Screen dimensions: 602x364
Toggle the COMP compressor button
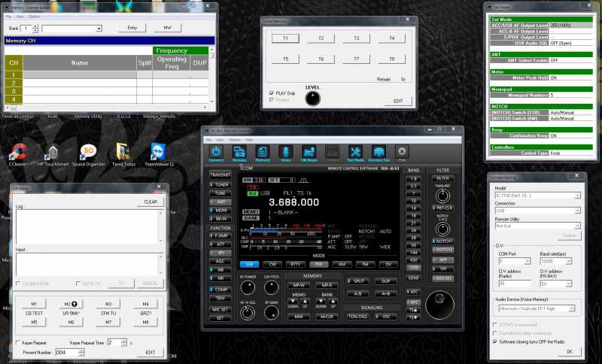[220, 290]
